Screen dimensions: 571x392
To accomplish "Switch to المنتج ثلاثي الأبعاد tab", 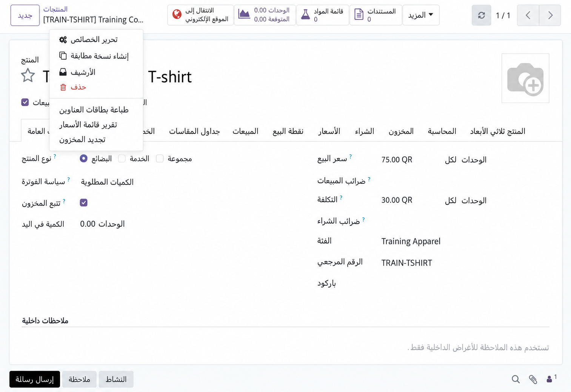I will pyautogui.click(x=497, y=131).
